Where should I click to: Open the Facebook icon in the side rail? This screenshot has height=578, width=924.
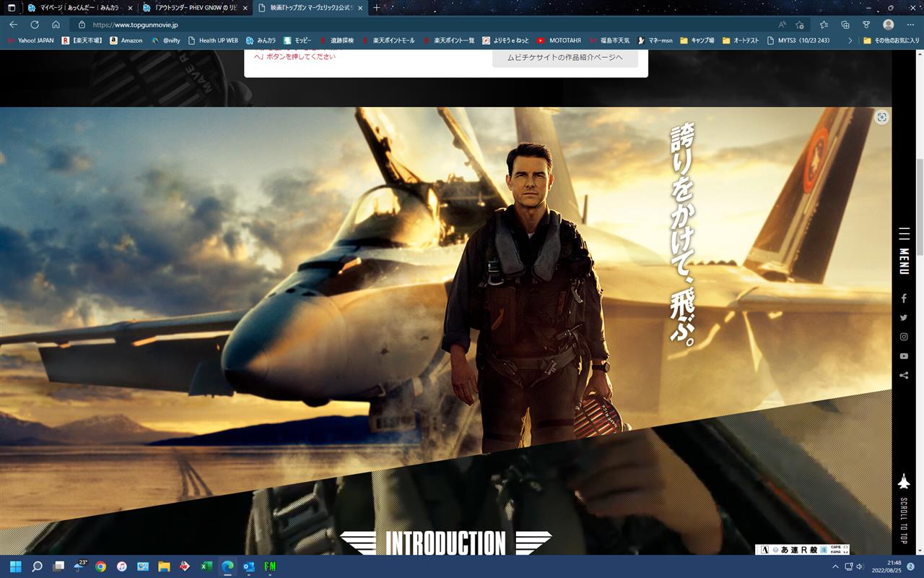pyautogui.click(x=904, y=298)
